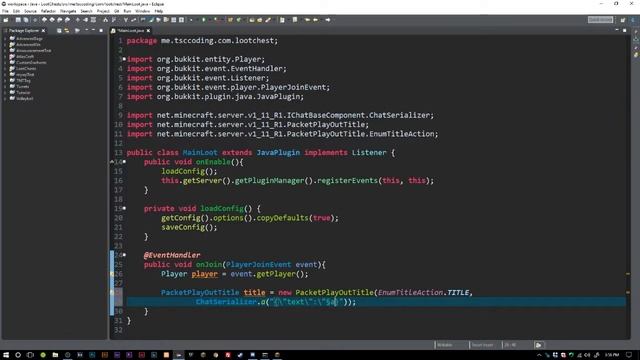The width and height of the screenshot is (640, 360).
Task: Click the warning marker beside line 26
Action: (x=112, y=274)
